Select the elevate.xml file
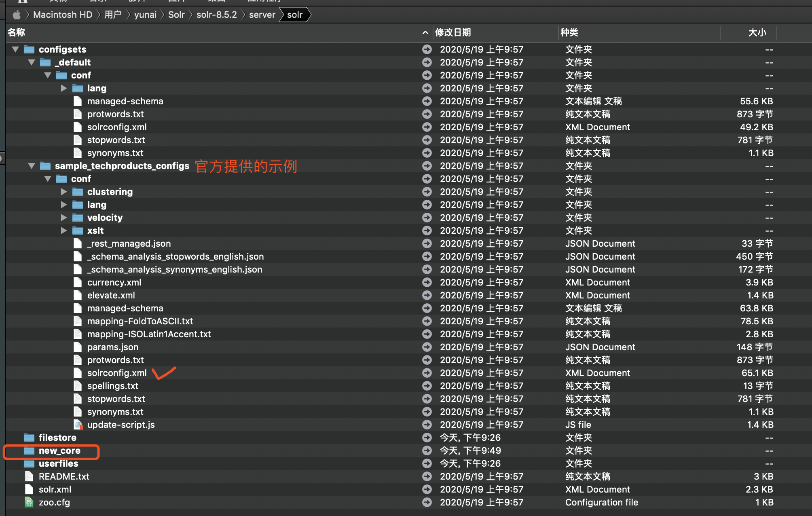Image resolution: width=812 pixels, height=516 pixels. (111, 295)
